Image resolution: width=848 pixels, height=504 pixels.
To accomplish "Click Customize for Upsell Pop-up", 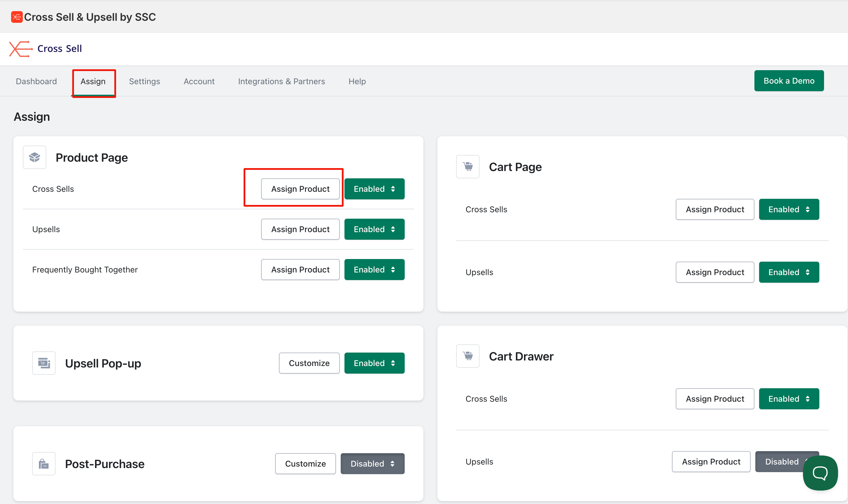I will pos(309,363).
